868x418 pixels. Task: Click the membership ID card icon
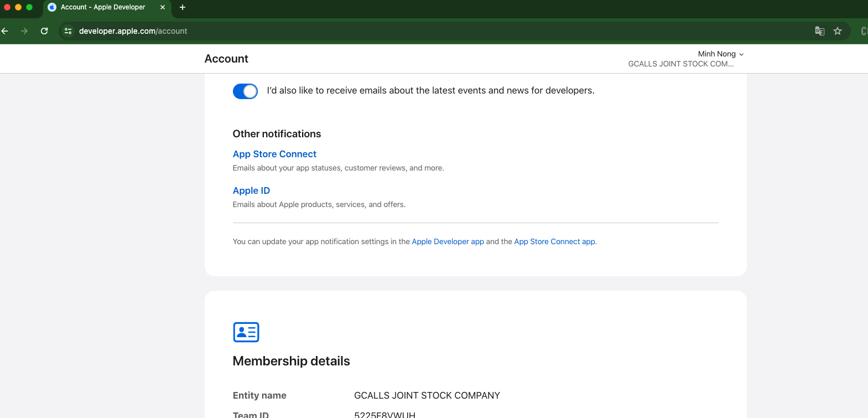pos(246,332)
